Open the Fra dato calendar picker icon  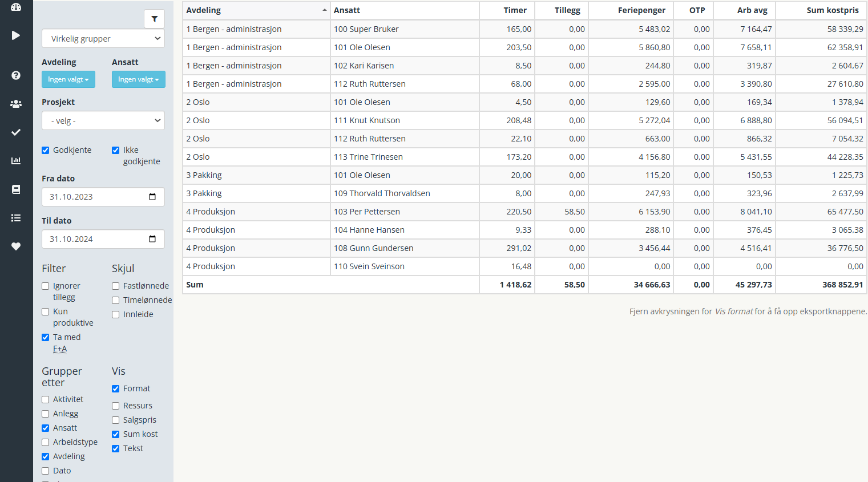pyautogui.click(x=152, y=197)
